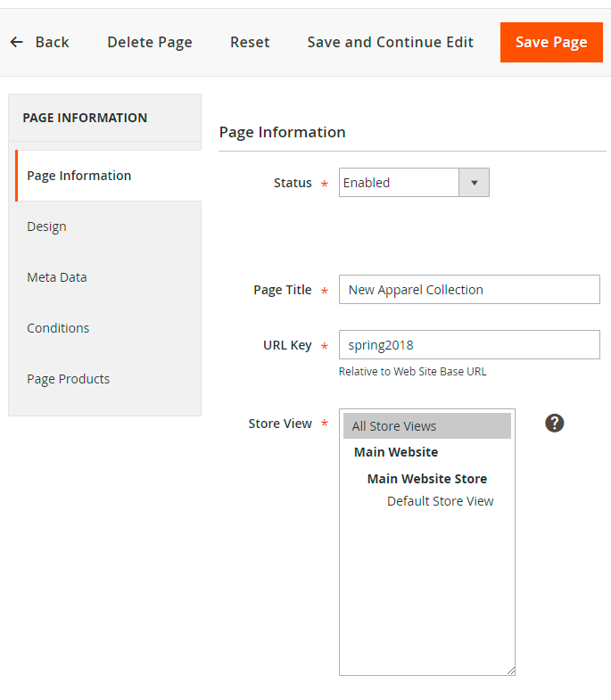
Task: Click Save and Continue Edit
Action: click(x=390, y=42)
